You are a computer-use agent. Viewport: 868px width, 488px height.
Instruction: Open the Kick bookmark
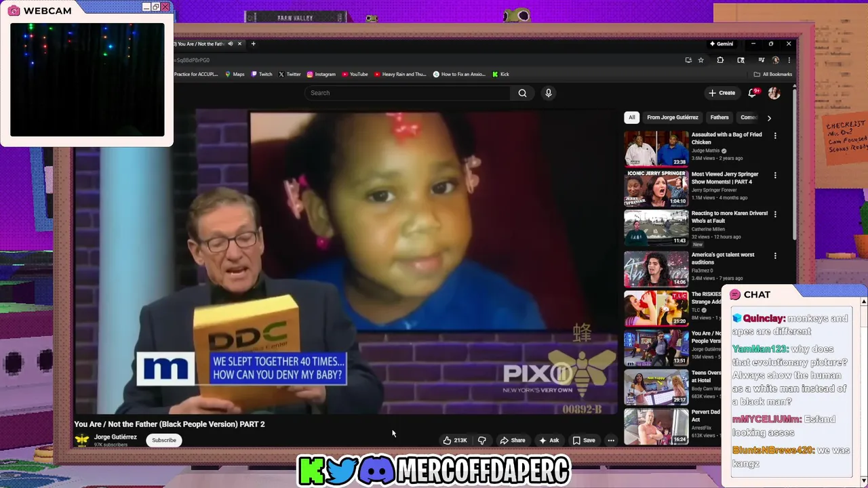[x=500, y=75]
